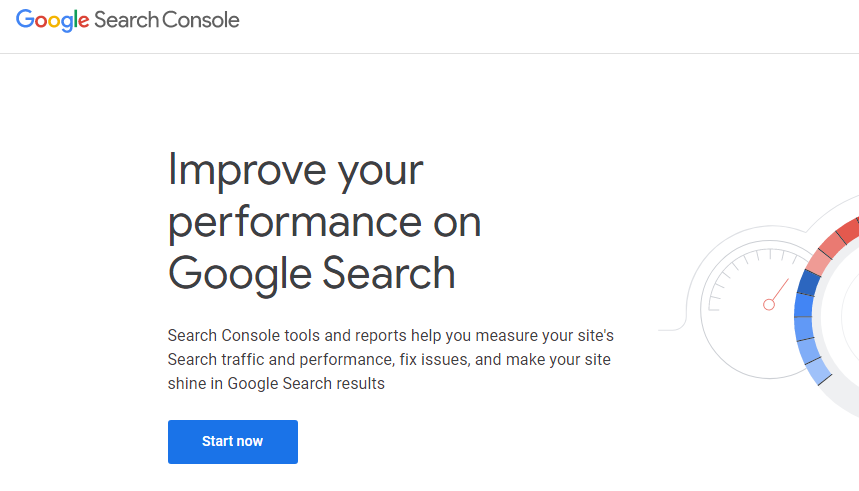Open the Search Console header title
Screen dimensions: 859x491
(x=167, y=20)
